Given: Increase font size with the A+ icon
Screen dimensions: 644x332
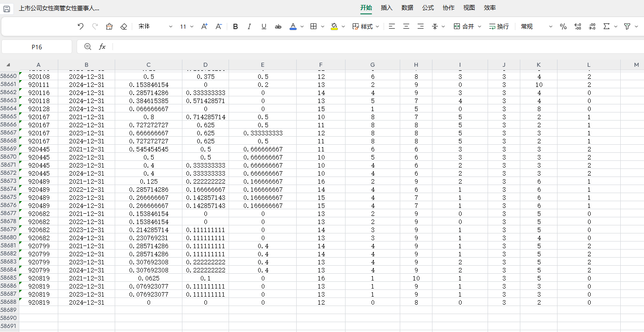Looking at the screenshot, I should (x=204, y=27).
